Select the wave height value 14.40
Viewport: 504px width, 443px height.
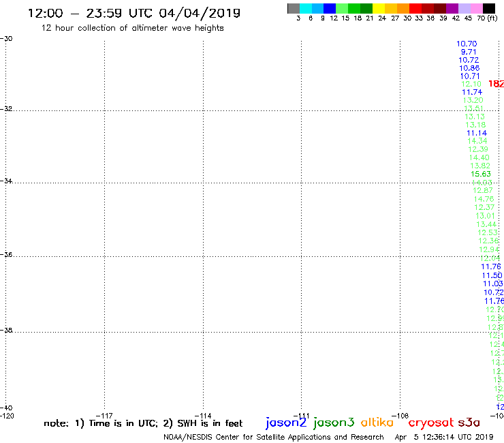[479, 157]
